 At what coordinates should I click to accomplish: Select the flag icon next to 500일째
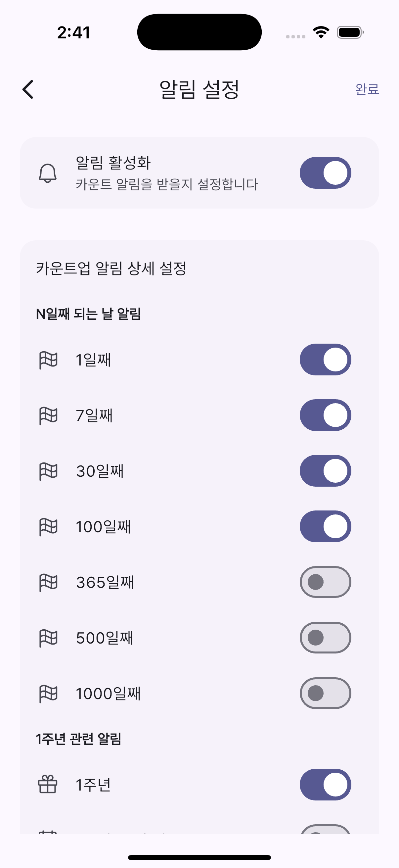[48, 638]
